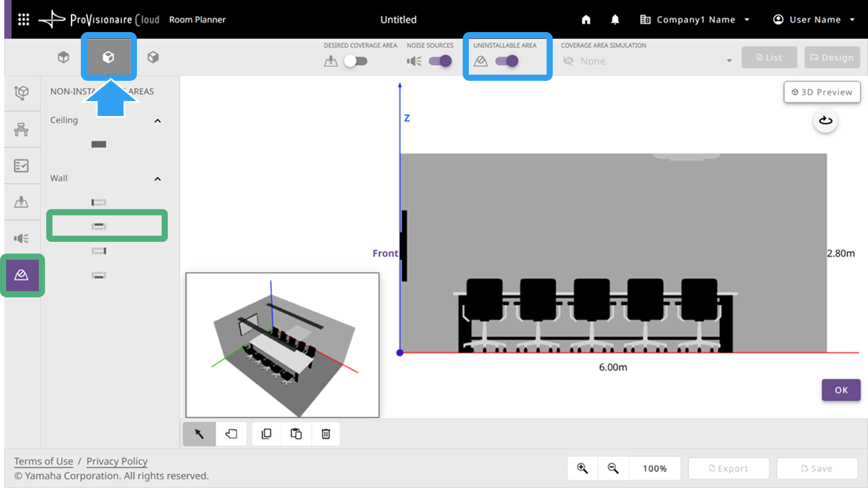This screenshot has width=868, height=488.
Task: Click the origin point dot on axes
Action: click(x=400, y=352)
